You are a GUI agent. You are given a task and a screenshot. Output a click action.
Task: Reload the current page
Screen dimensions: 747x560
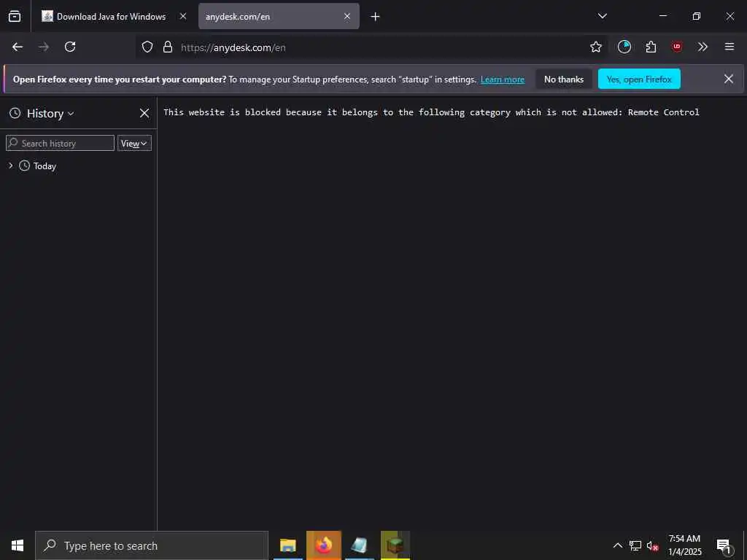click(x=70, y=47)
